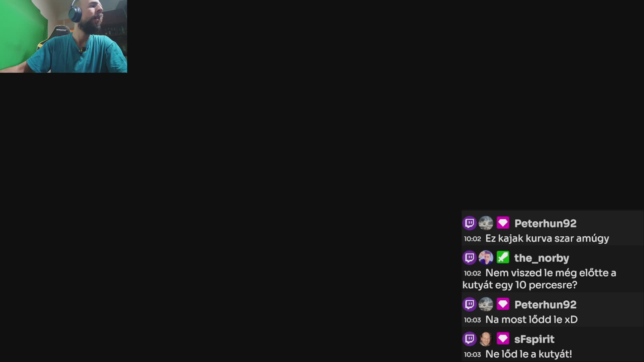Click sFspirit's pink diamond badge

click(503, 339)
